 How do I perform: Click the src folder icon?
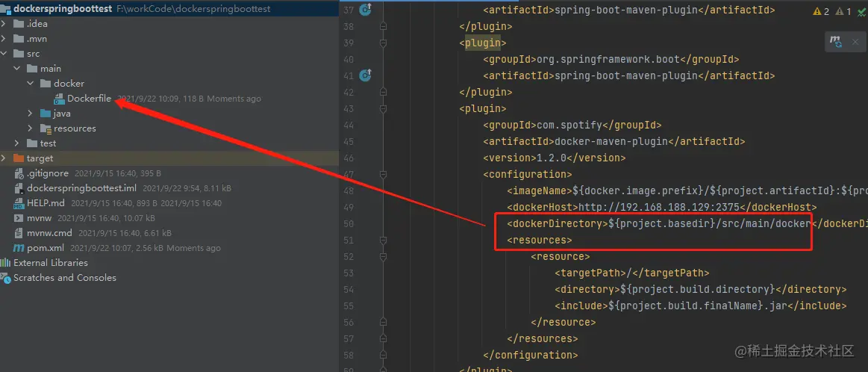pos(19,54)
